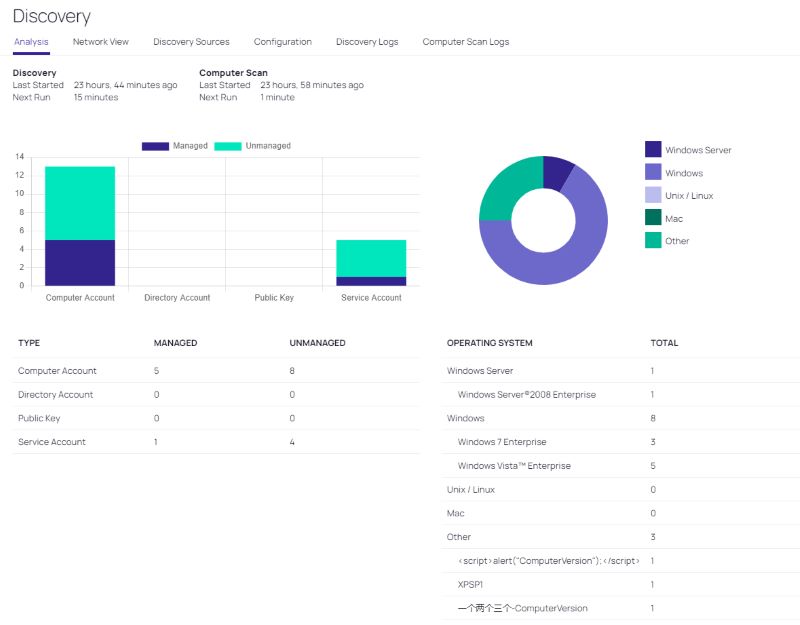Switch to the Network View tab

click(x=100, y=42)
